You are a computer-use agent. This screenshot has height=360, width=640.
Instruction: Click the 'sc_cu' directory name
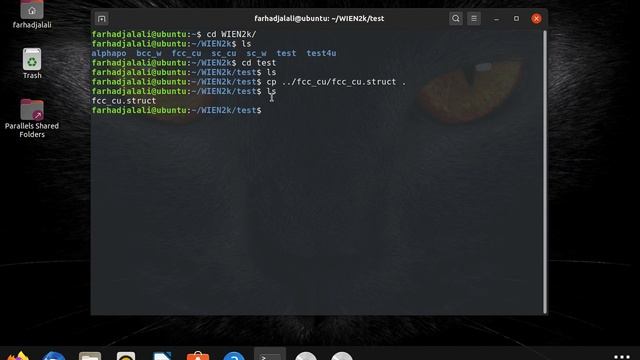point(224,53)
